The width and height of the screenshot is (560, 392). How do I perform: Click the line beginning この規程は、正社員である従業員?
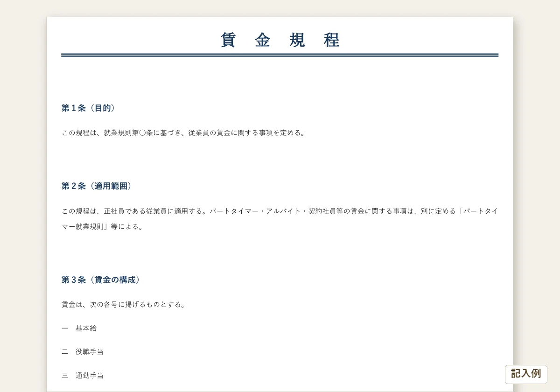[x=280, y=211]
